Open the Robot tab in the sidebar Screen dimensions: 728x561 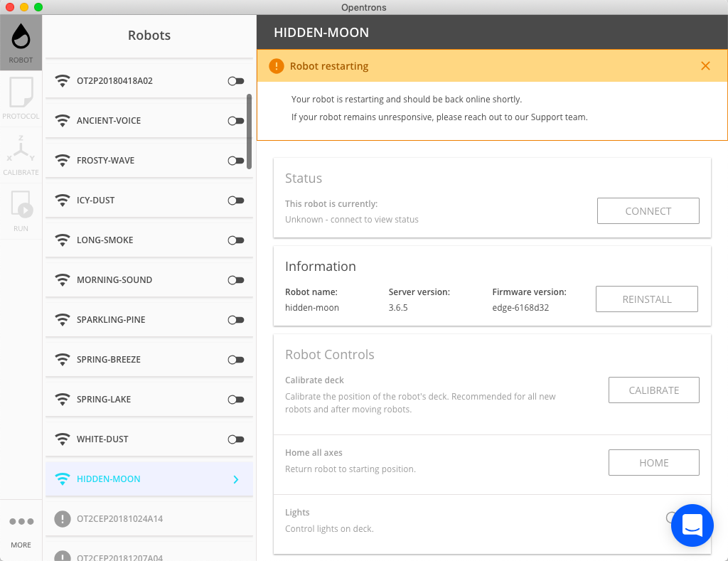pos(21,43)
